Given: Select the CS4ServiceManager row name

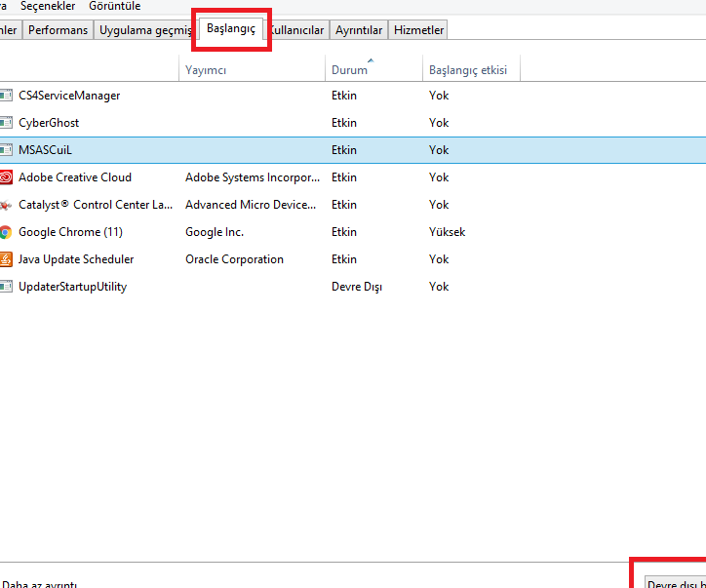Looking at the screenshot, I should coord(69,96).
